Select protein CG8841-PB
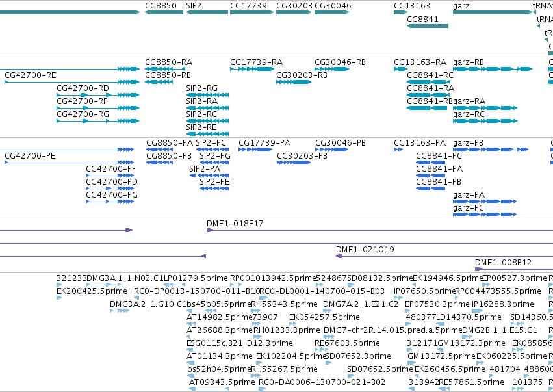This screenshot has width=553, height=392. (430, 189)
